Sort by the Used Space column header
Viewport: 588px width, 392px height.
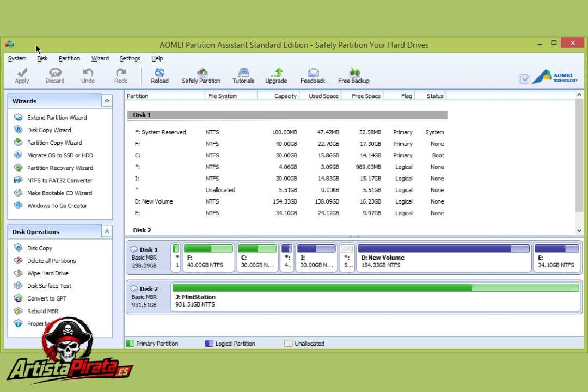(320, 96)
